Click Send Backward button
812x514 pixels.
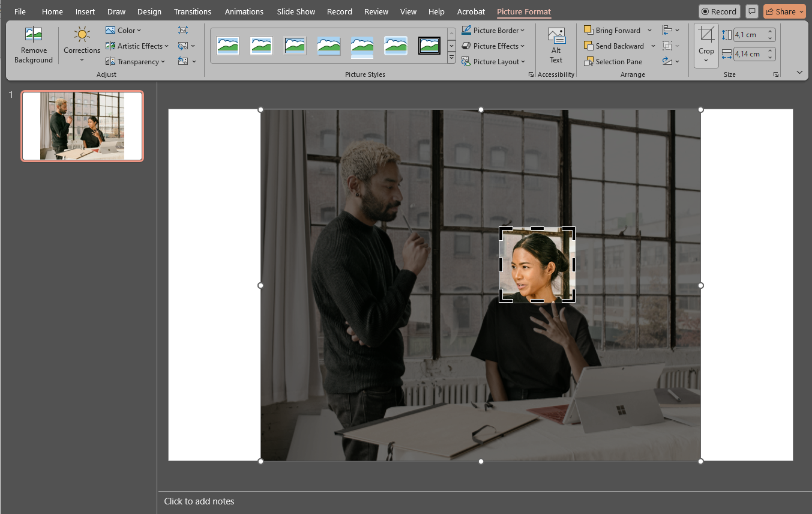coord(614,46)
